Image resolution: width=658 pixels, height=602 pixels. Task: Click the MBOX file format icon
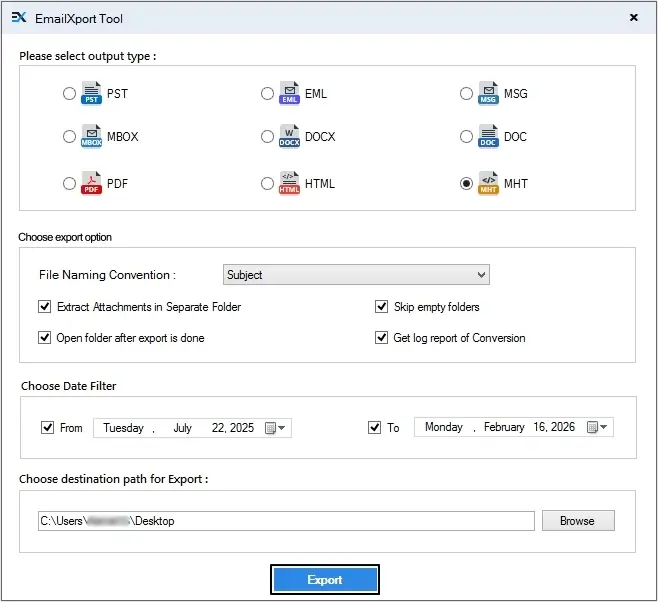coord(91,137)
